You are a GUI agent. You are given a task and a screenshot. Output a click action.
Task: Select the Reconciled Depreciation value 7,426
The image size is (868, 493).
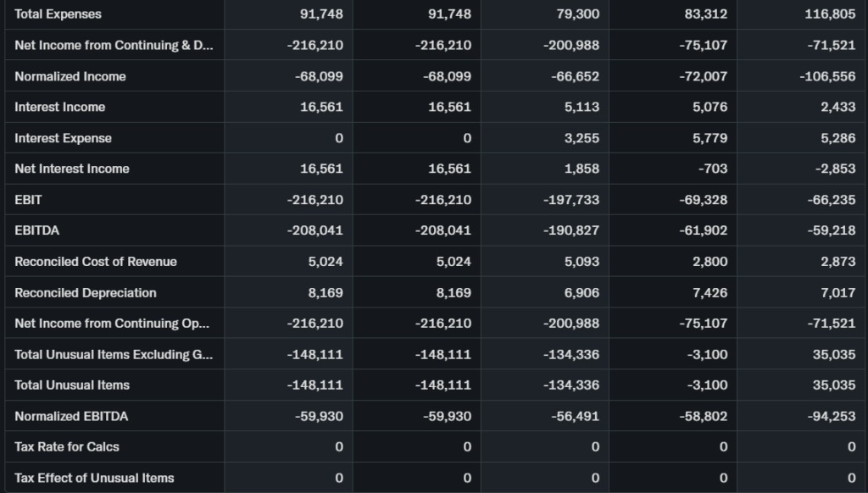pyautogui.click(x=709, y=293)
